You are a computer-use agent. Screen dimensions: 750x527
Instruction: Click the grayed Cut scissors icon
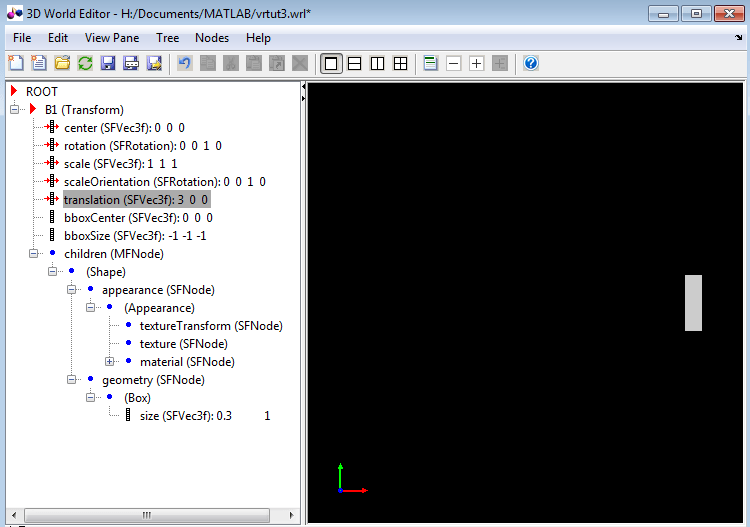[231, 63]
